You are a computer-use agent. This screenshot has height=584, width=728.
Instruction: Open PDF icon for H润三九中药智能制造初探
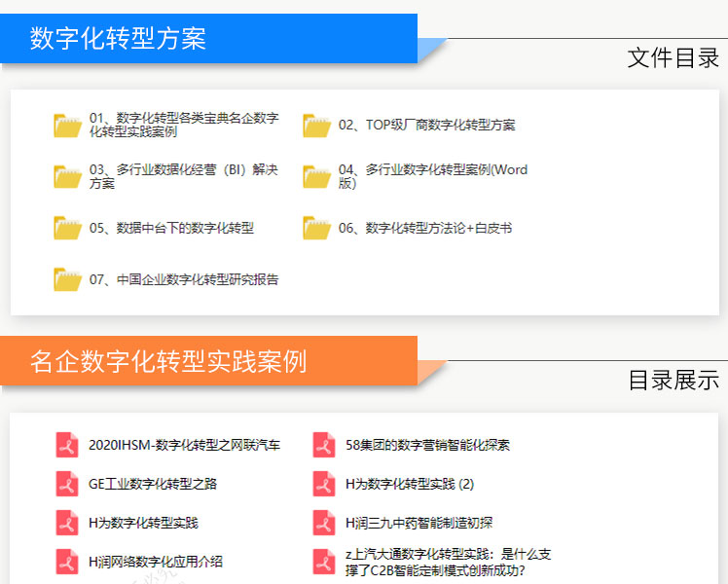(x=324, y=523)
